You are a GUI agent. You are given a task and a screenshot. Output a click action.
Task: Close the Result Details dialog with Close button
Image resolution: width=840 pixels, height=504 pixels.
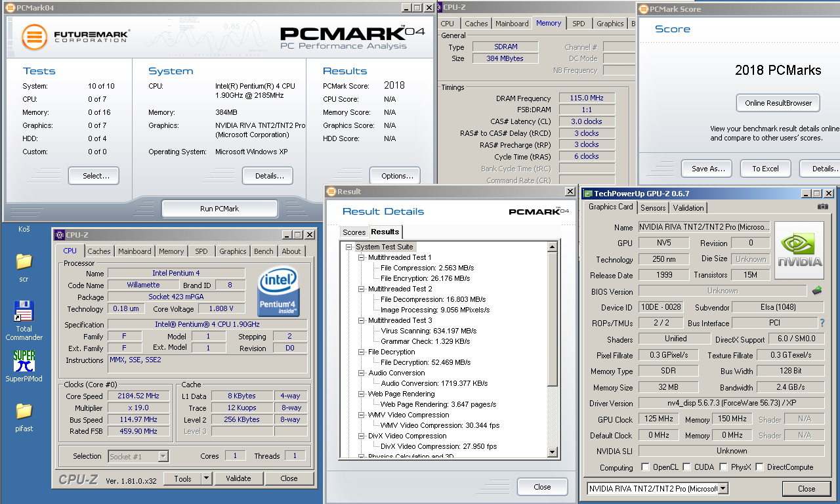(542, 487)
